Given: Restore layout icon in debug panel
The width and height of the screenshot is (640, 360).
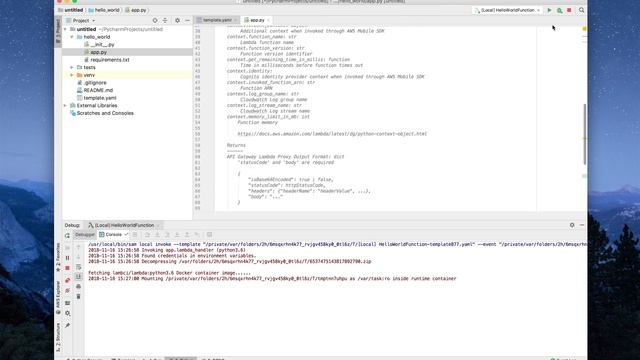Looking at the screenshot, I should [x=67, y=303].
